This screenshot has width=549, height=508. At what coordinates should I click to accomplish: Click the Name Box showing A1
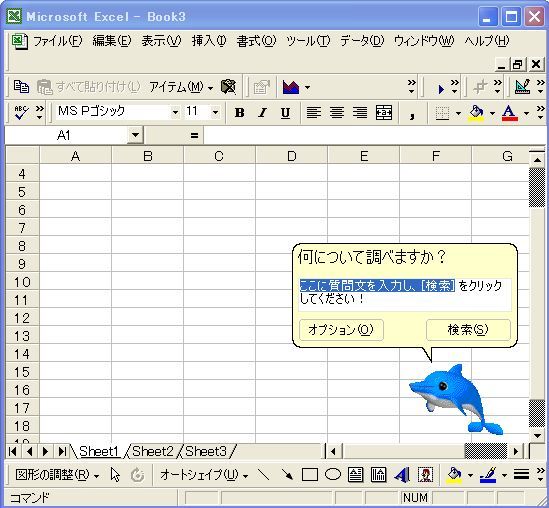click(x=67, y=135)
